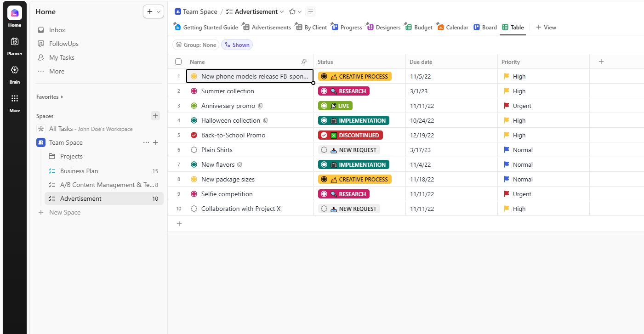Image resolution: width=644 pixels, height=334 pixels.
Task: Open the Planner from left sidebar
Action: point(15,45)
